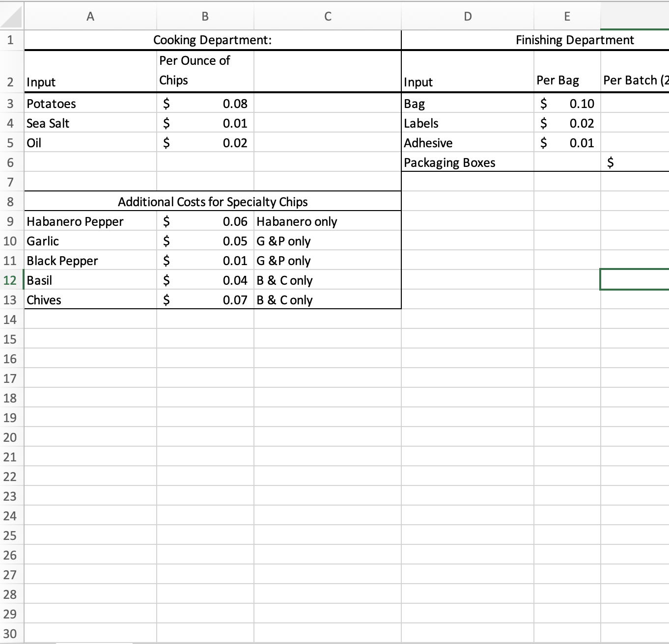Select column B header
Image resolution: width=669 pixels, height=644 pixels.
point(205,16)
